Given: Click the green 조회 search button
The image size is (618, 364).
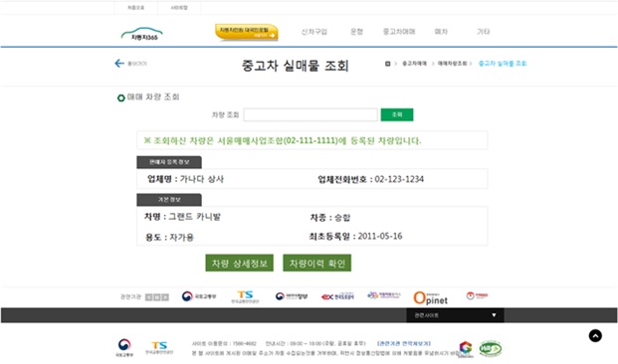Looking at the screenshot, I should 397,114.
